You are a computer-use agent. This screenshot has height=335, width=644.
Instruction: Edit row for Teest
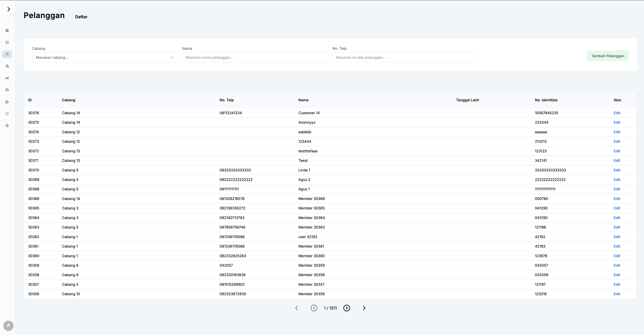(617, 161)
